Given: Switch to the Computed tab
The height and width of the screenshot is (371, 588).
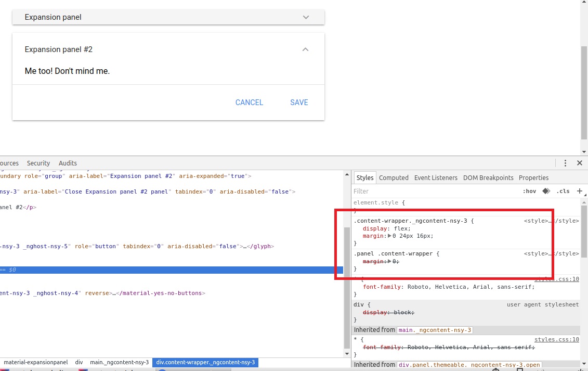Looking at the screenshot, I should 394,177.
